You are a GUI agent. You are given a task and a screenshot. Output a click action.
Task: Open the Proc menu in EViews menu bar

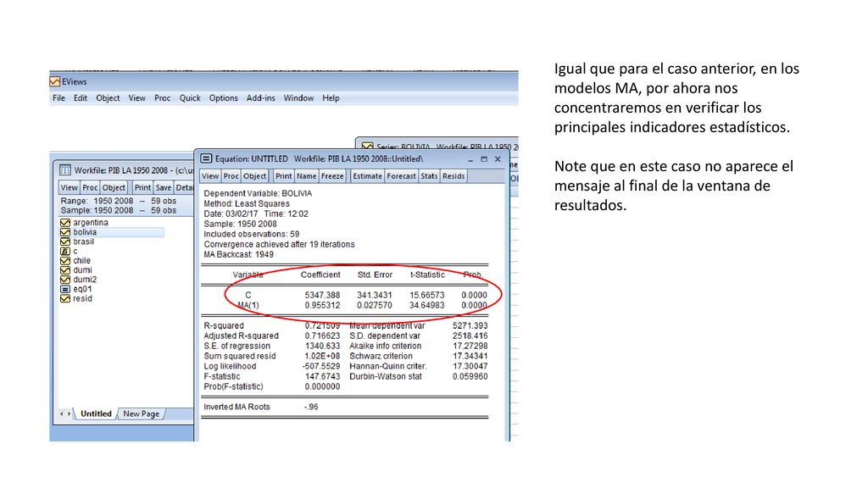(162, 98)
